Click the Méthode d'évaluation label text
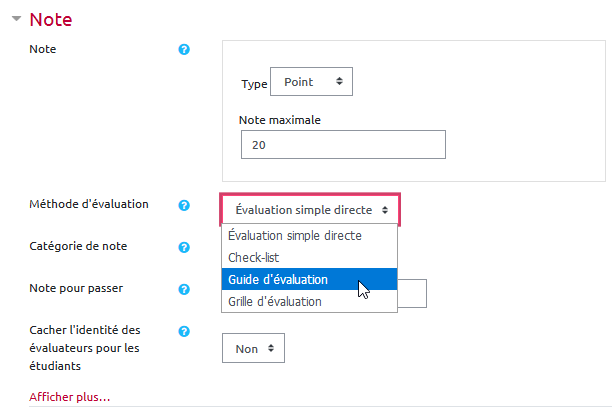 click(89, 204)
